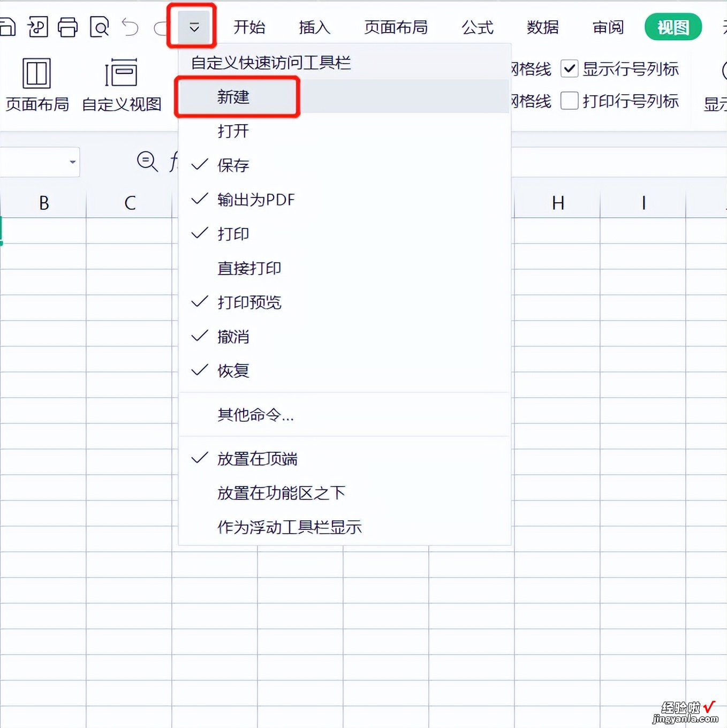Select 放置在顶端 toolbar position option
Image resolution: width=727 pixels, height=728 pixels.
pyautogui.click(x=344, y=459)
